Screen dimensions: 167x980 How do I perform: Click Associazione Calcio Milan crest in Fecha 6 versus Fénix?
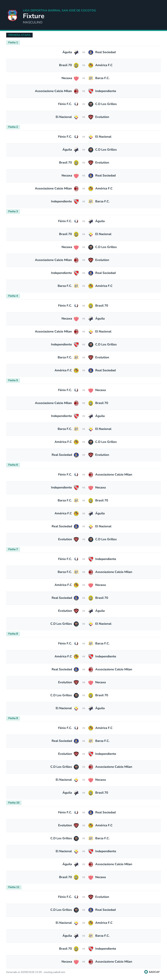(91, 474)
